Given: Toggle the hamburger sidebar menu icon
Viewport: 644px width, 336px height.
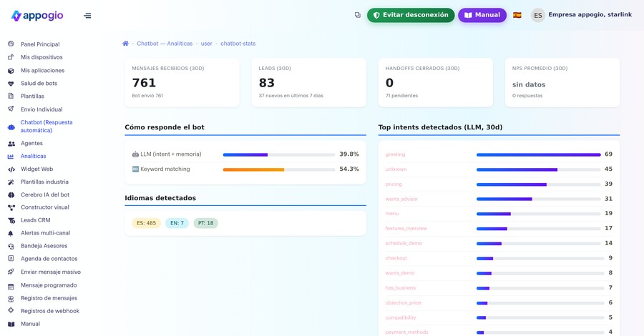Looking at the screenshot, I should pos(87,16).
